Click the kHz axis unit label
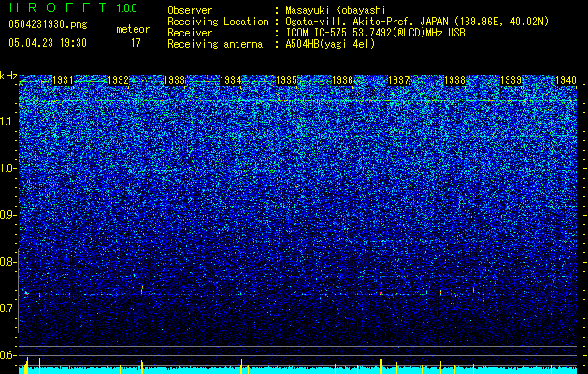 (8, 76)
